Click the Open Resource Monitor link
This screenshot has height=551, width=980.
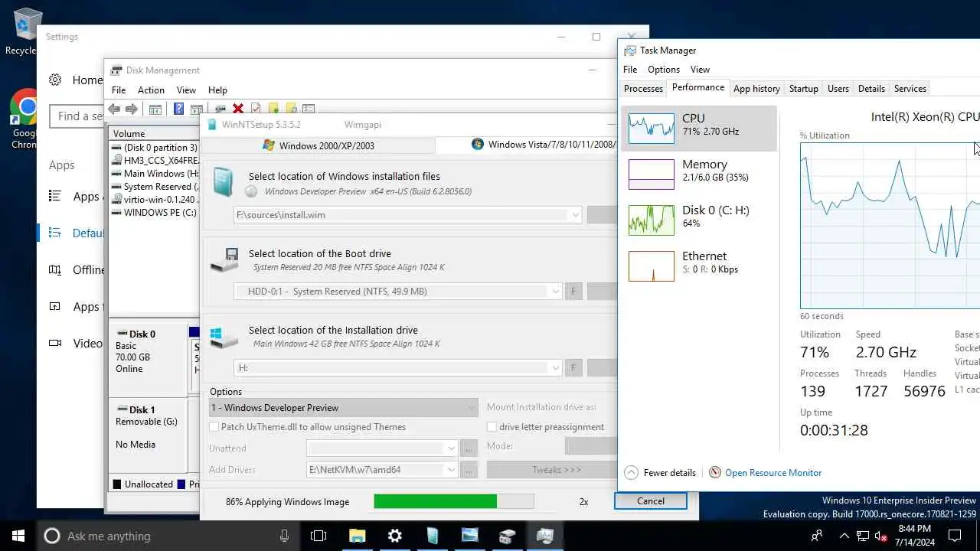pyautogui.click(x=773, y=473)
